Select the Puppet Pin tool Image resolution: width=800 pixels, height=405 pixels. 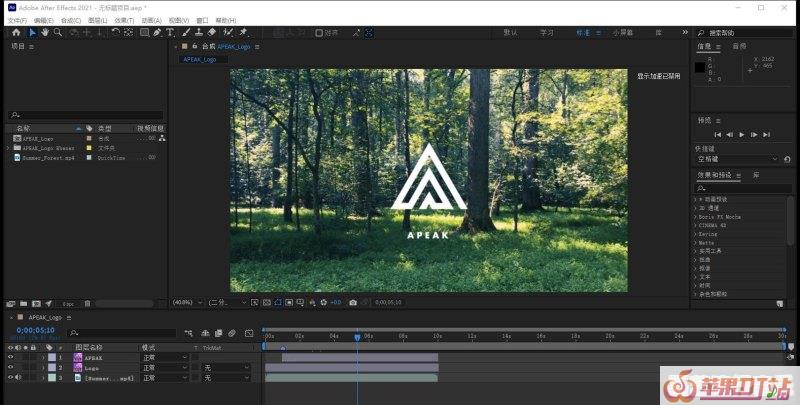pos(244,32)
